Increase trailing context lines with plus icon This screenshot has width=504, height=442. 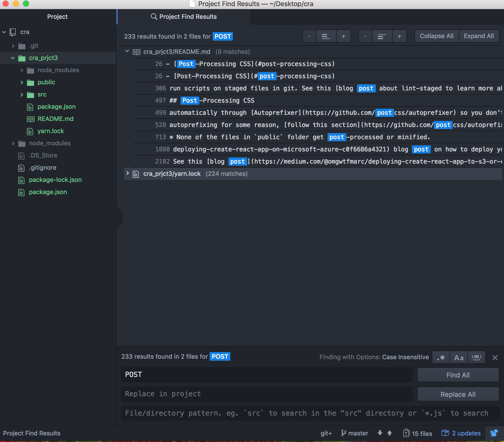400,36
